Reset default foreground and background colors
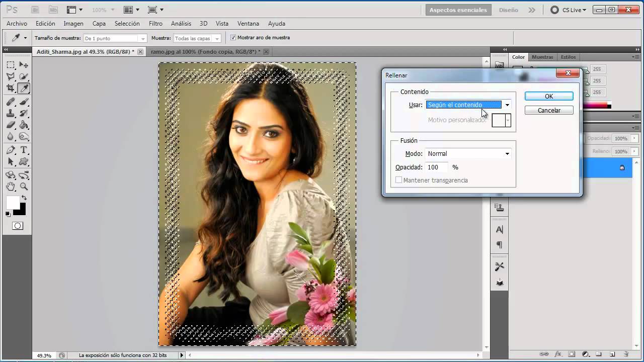Viewport: 644px width, 362px height. click(8, 214)
